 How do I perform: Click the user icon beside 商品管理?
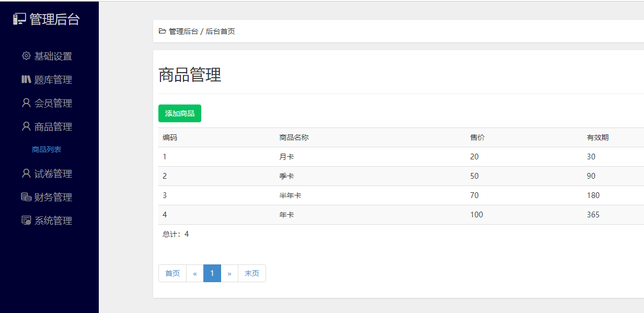point(26,126)
